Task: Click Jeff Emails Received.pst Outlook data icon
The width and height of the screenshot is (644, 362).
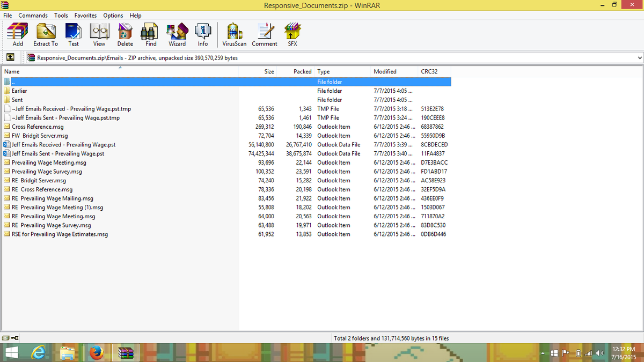Action: [x=7, y=144]
